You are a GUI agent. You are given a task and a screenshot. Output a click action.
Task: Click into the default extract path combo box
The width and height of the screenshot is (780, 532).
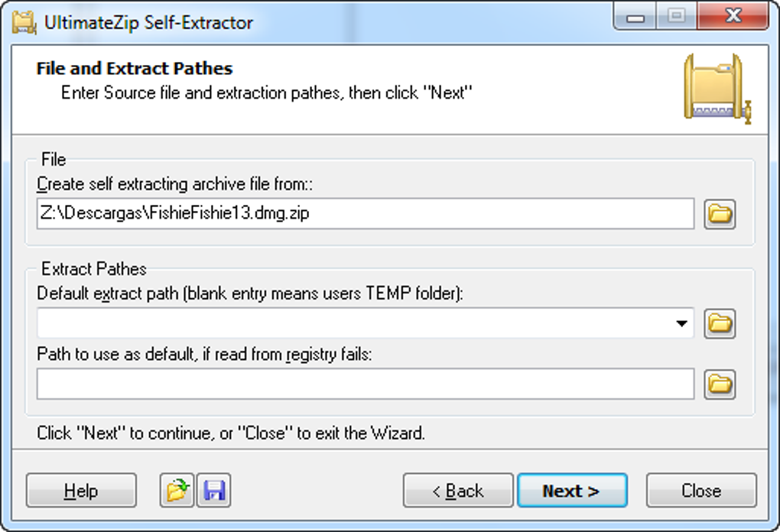tap(352, 324)
